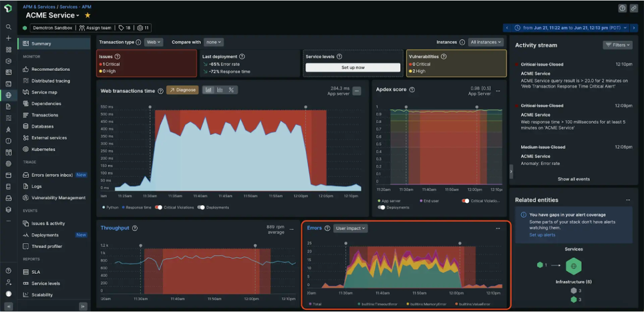Select the percentage view for Web transactions time

tap(231, 90)
